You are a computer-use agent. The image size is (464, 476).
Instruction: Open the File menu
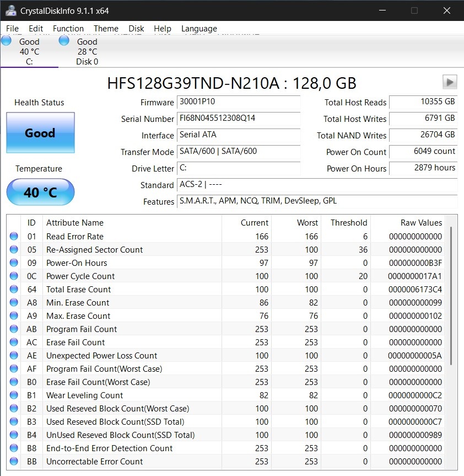click(x=12, y=28)
